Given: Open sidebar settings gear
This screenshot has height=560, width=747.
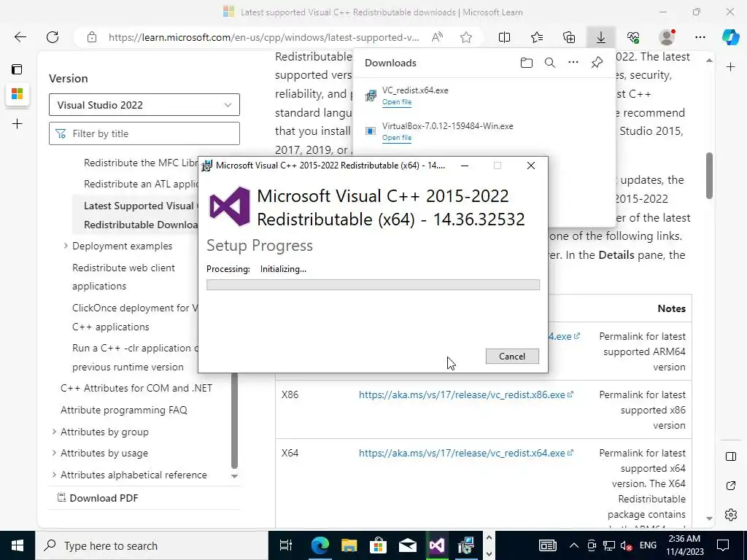Looking at the screenshot, I should (731, 515).
